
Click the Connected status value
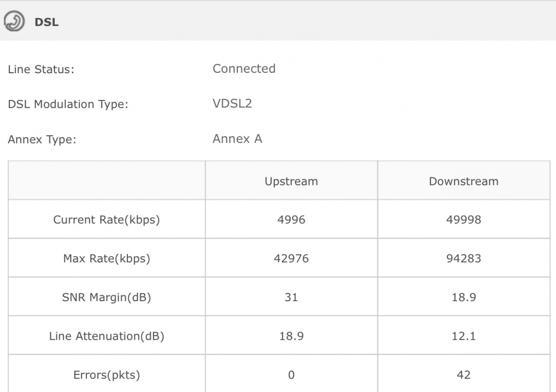244,69
